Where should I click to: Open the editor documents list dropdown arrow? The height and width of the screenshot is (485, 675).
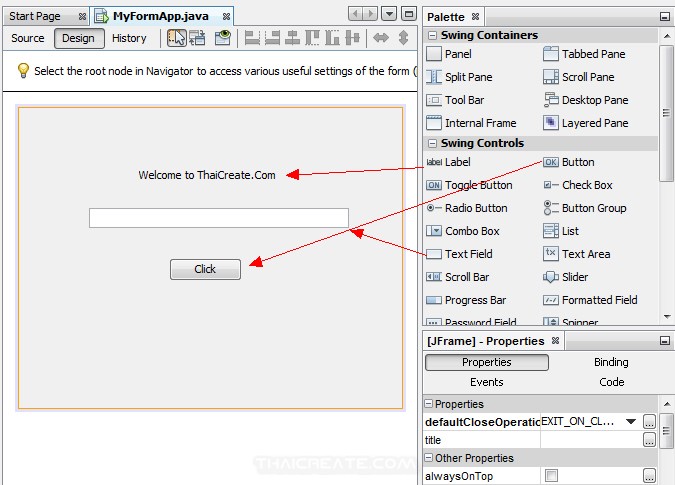click(x=389, y=14)
